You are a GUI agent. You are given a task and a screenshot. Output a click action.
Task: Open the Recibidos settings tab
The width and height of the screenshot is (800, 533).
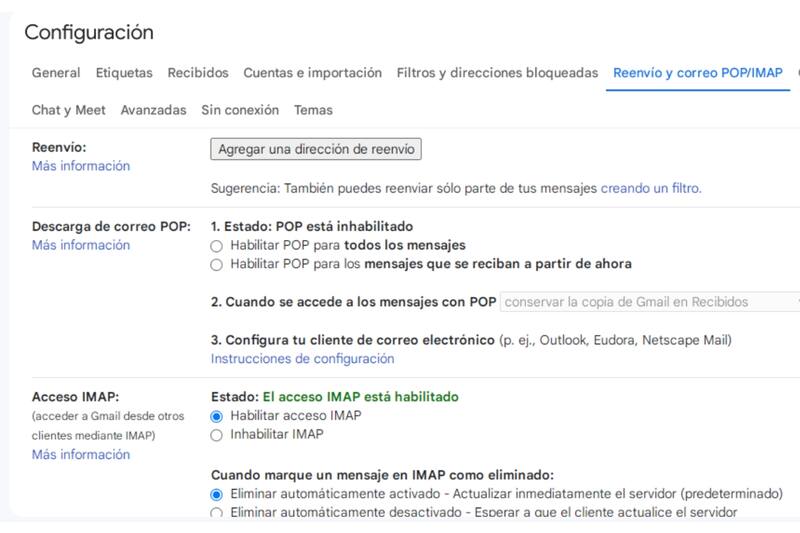pos(198,73)
